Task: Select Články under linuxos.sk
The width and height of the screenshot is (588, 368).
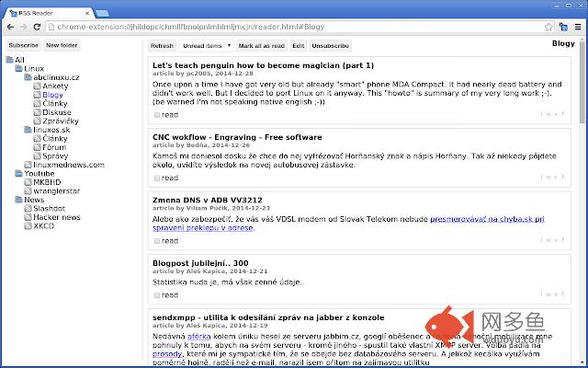Action: pyautogui.click(x=55, y=139)
